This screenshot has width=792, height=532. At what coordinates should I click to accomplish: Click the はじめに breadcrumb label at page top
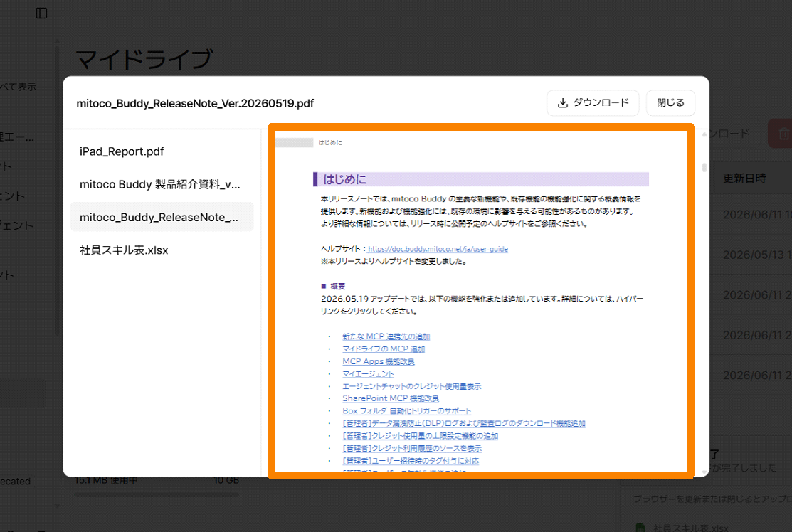[x=330, y=143]
